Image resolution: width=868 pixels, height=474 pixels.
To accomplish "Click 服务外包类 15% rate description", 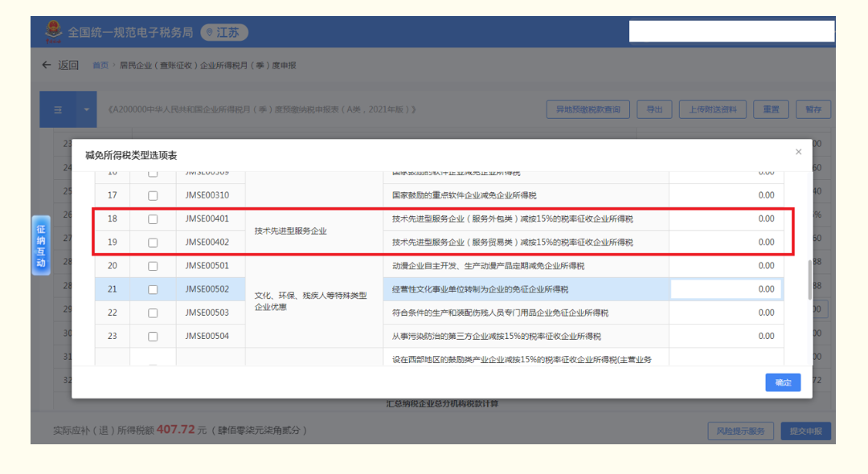I will (x=513, y=219).
